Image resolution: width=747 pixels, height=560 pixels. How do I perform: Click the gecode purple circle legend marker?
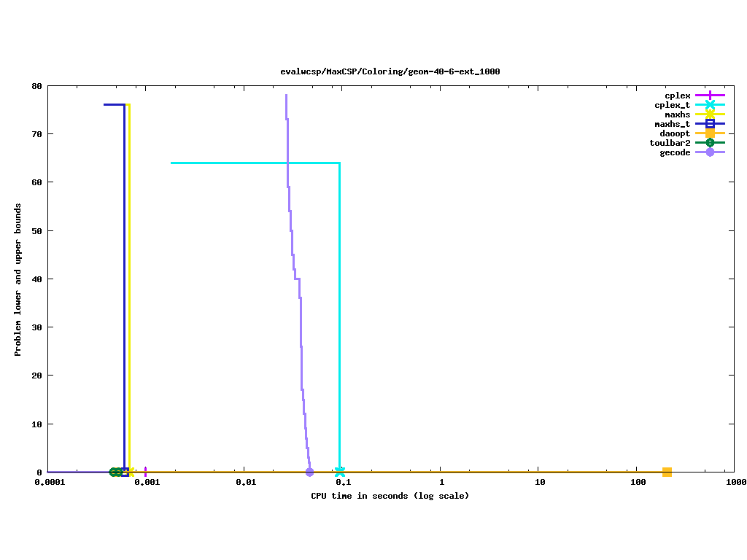click(710, 152)
